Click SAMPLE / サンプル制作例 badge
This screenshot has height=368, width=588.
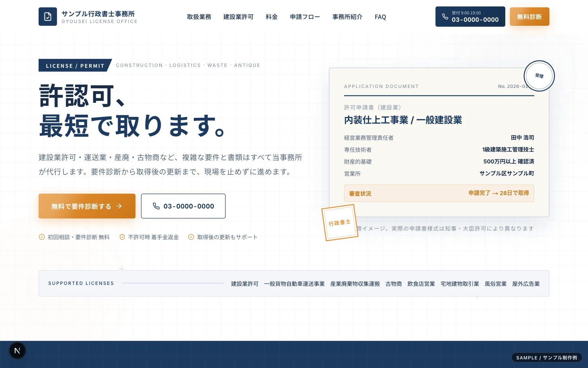coord(547,358)
